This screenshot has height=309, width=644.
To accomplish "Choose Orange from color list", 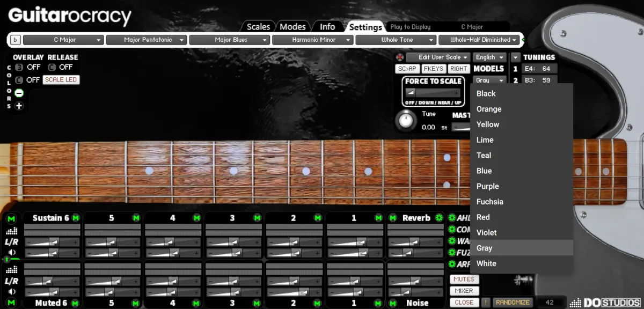I will (522, 109).
